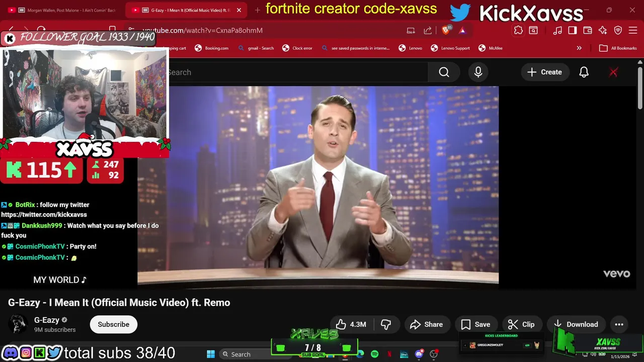Subscribe to the G-Eazy channel
The height and width of the screenshot is (362, 644).
pos(113,324)
